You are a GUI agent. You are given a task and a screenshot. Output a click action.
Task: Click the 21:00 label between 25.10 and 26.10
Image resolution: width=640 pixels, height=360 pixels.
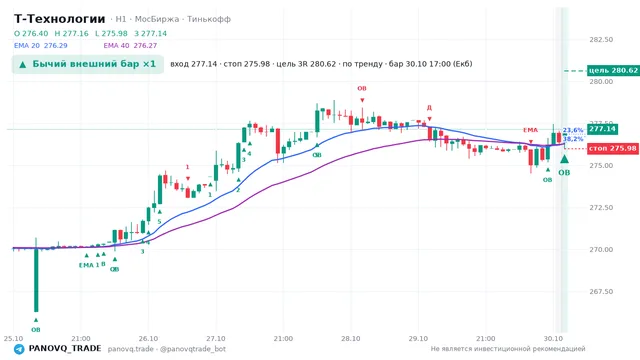[x=80, y=339]
